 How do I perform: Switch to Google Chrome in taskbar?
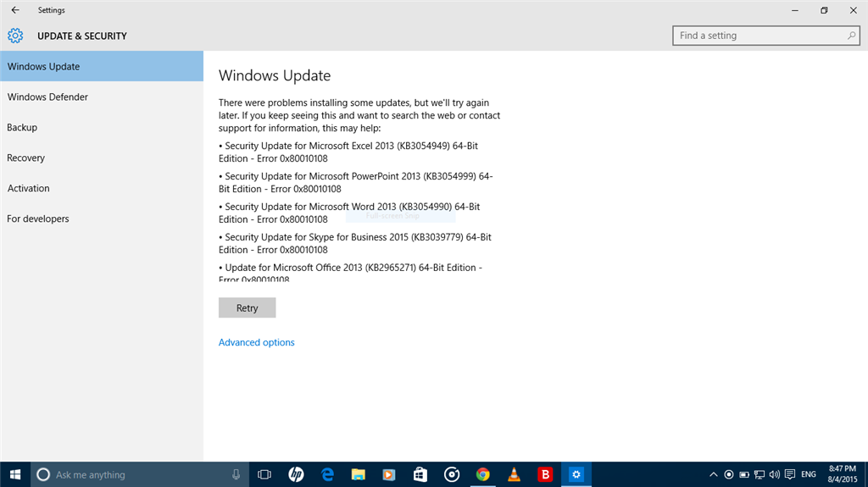pyautogui.click(x=482, y=475)
